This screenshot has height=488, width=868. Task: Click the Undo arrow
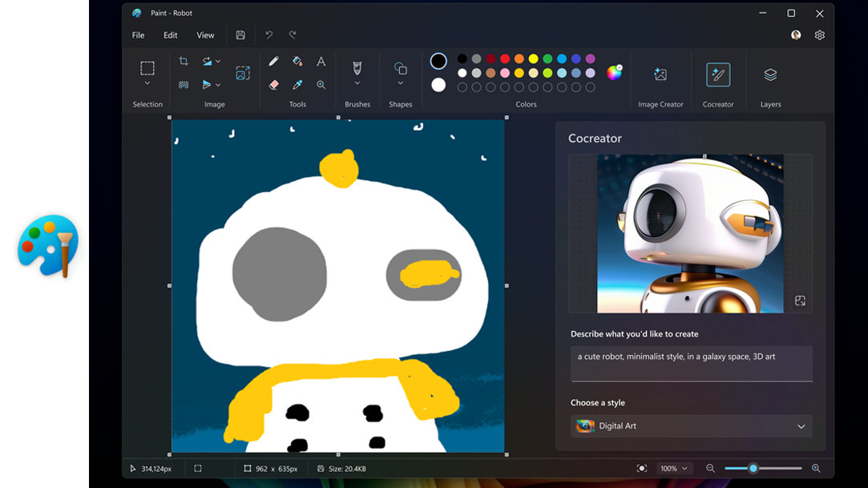click(x=269, y=35)
